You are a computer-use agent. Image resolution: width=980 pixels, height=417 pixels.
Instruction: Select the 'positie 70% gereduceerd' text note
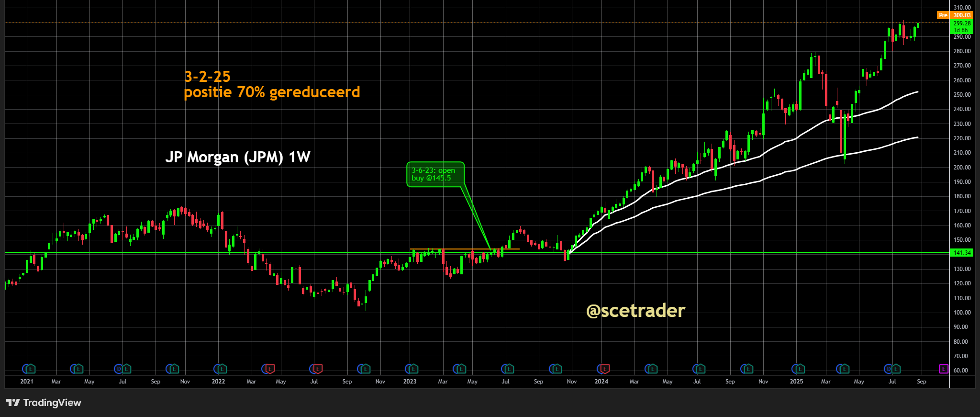point(272,92)
